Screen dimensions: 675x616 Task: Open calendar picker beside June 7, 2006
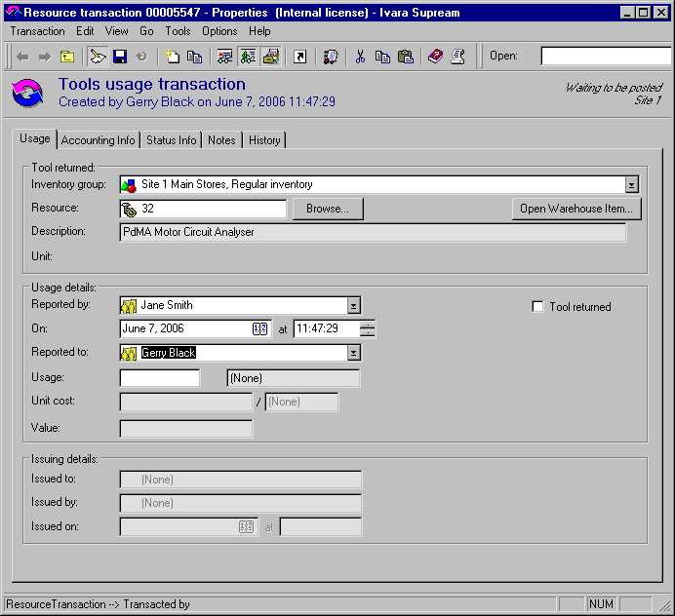(260, 329)
